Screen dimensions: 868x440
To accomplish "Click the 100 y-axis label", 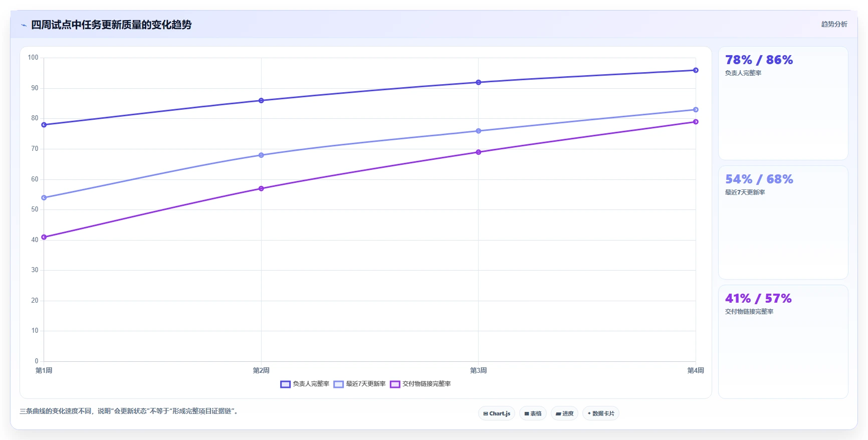I will coord(33,58).
